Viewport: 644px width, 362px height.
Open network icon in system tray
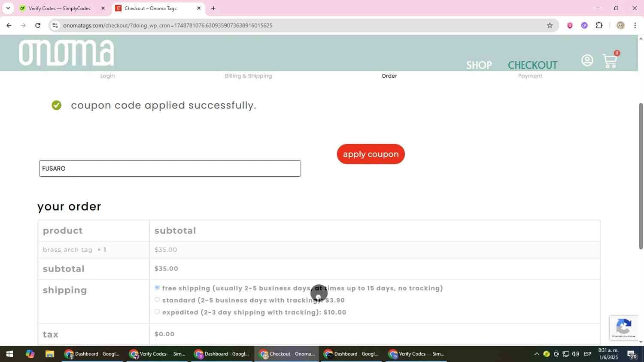[566, 354]
